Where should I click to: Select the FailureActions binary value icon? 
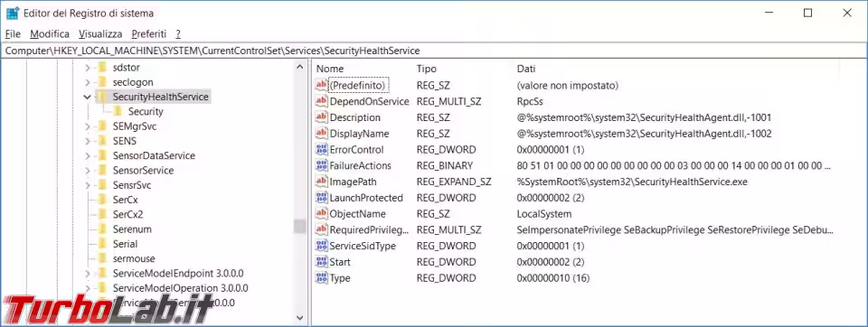(322, 165)
